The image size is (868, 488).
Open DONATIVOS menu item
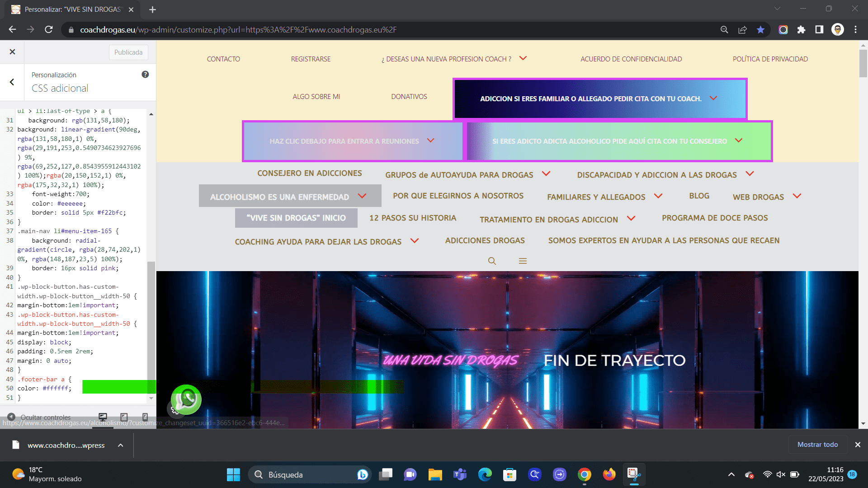(409, 97)
